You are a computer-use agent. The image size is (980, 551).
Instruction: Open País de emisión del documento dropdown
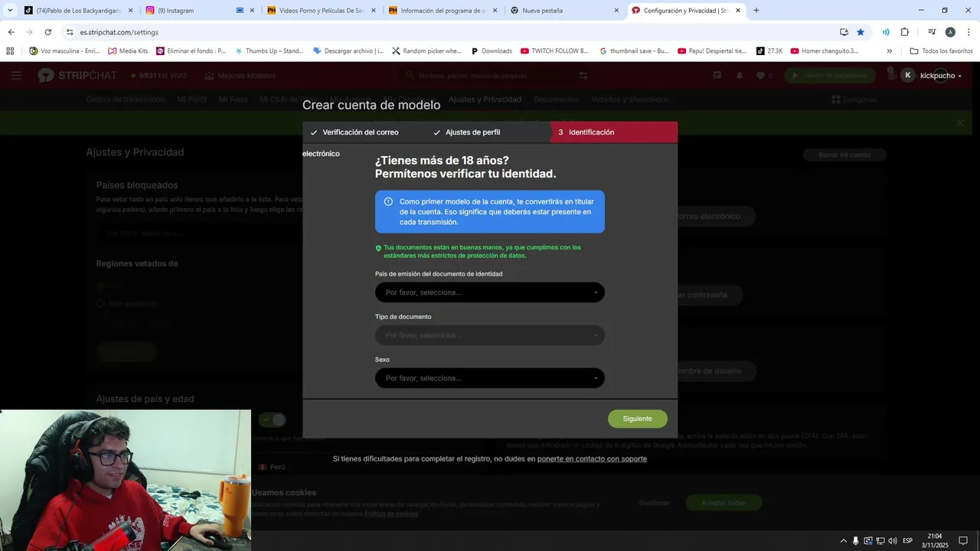tap(490, 292)
